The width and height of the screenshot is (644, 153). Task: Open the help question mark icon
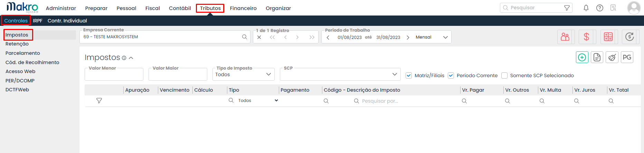600,8
